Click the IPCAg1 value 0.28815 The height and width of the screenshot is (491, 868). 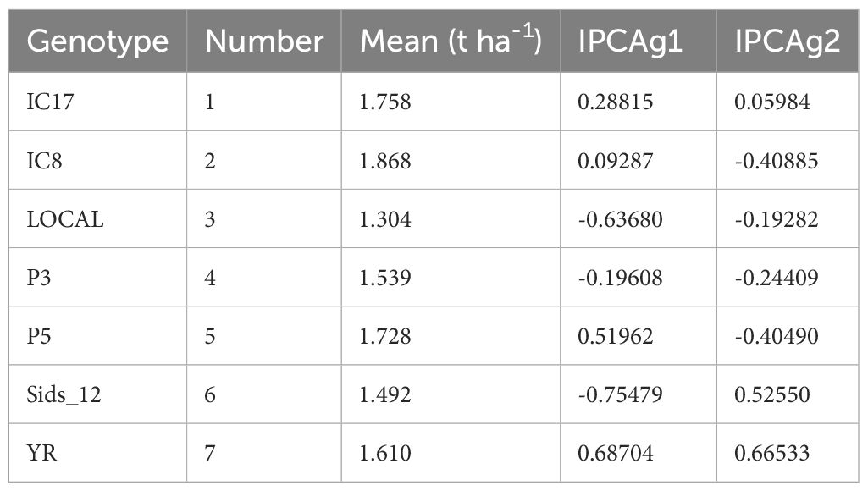coord(615,103)
